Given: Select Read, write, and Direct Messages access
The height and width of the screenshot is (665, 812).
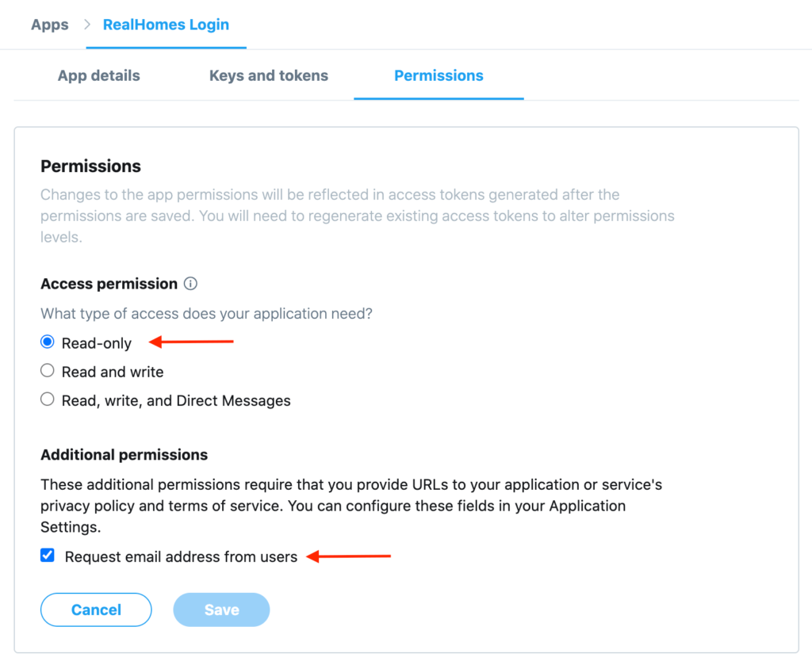Looking at the screenshot, I should pos(48,399).
